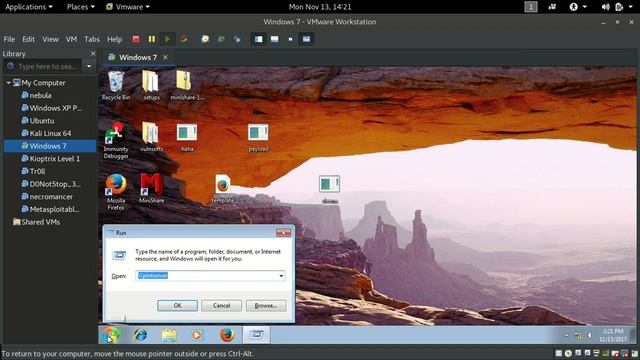Viewport: 640px width, 360px height.
Task: Select the D0Not5top VM entry
Action: (51, 184)
